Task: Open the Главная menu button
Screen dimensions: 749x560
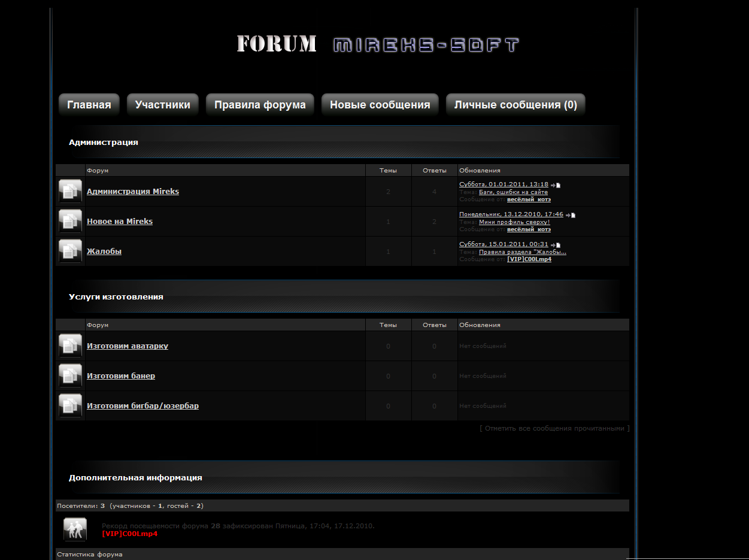Action: coord(89,105)
